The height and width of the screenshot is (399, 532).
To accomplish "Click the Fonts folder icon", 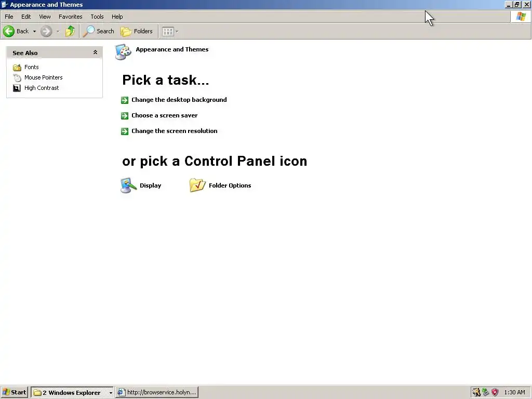I will (x=17, y=67).
